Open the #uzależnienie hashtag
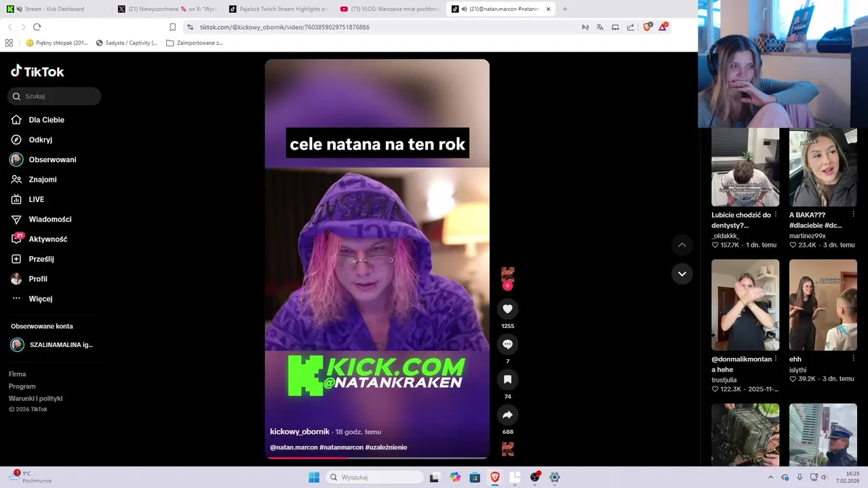The width and height of the screenshot is (868, 488). coord(386,447)
